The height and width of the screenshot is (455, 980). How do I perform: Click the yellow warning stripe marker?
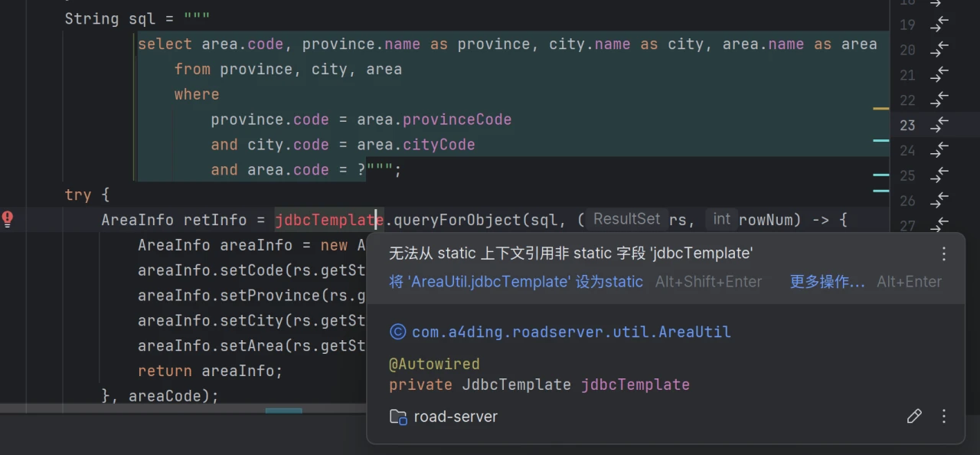point(880,109)
